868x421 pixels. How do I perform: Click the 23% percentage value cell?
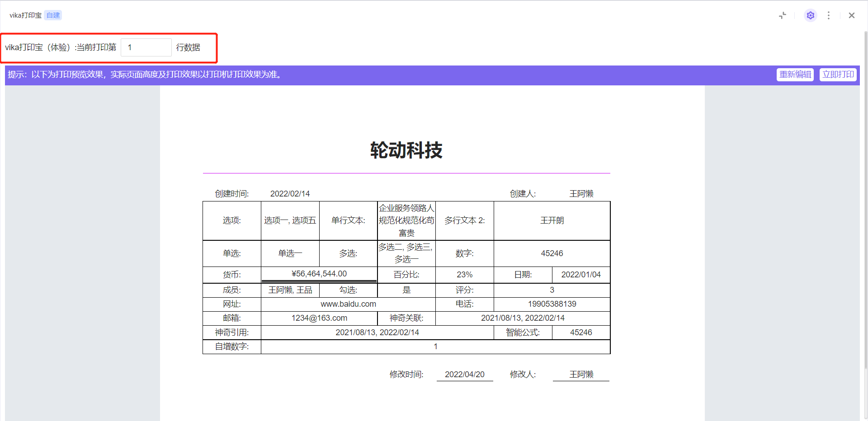464,275
